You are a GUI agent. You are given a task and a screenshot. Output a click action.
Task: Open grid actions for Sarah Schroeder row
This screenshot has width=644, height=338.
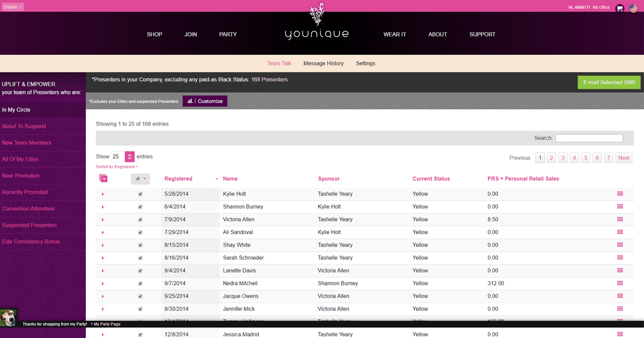620,258
